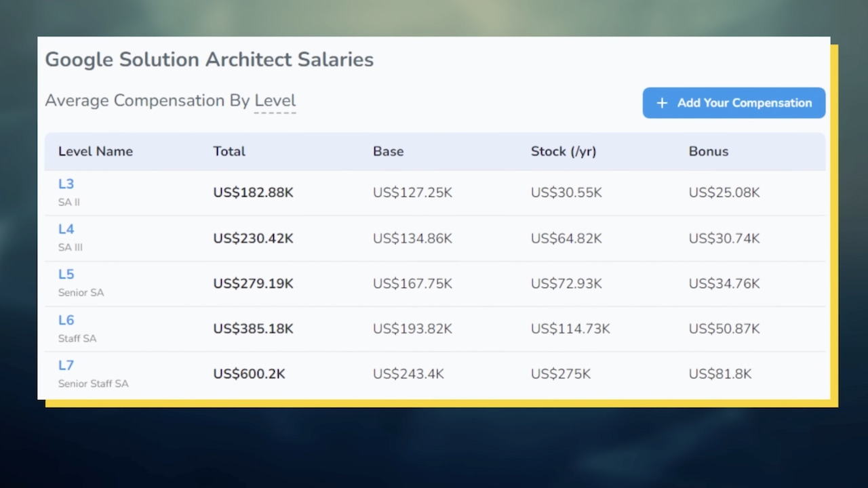Open the L4 level link
868x488 pixels.
coord(66,229)
